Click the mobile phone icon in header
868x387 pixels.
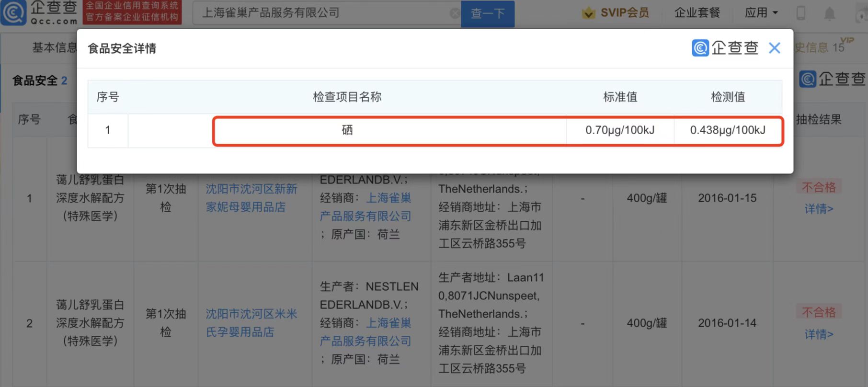[x=800, y=13]
